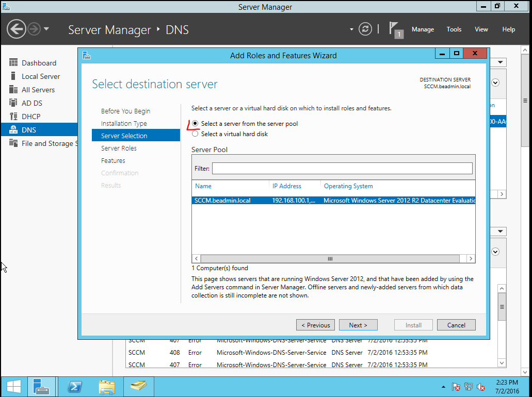Image resolution: width=532 pixels, height=397 pixels.
Task: Go to Before You Begin step
Action: coord(125,111)
